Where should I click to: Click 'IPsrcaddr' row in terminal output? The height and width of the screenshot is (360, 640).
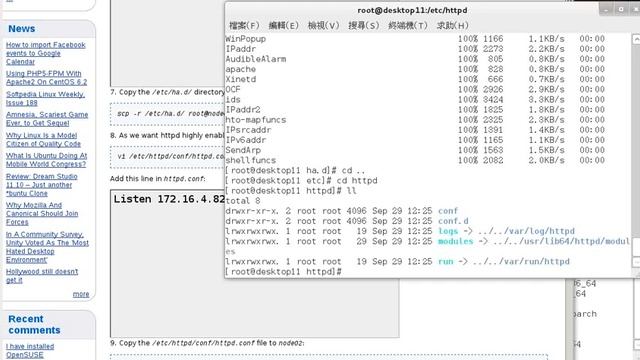coord(415,130)
